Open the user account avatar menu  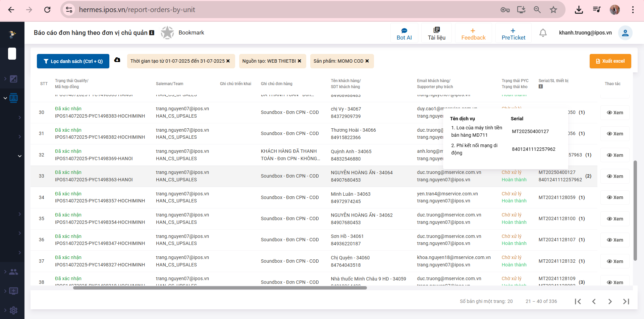[x=625, y=33]
